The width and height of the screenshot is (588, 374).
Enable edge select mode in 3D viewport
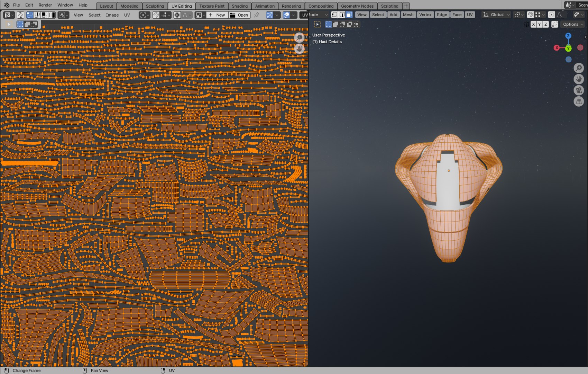pyautogui.click(x=342, y=15)
